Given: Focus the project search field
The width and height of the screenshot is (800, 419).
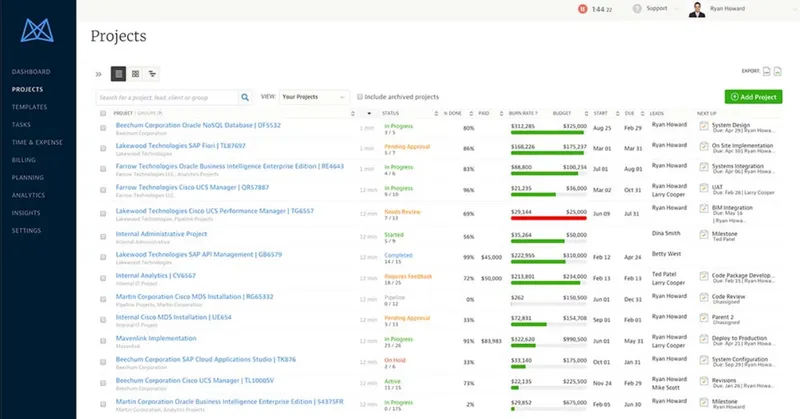Looking at the screenshot, I should click(x=167, y=97).
